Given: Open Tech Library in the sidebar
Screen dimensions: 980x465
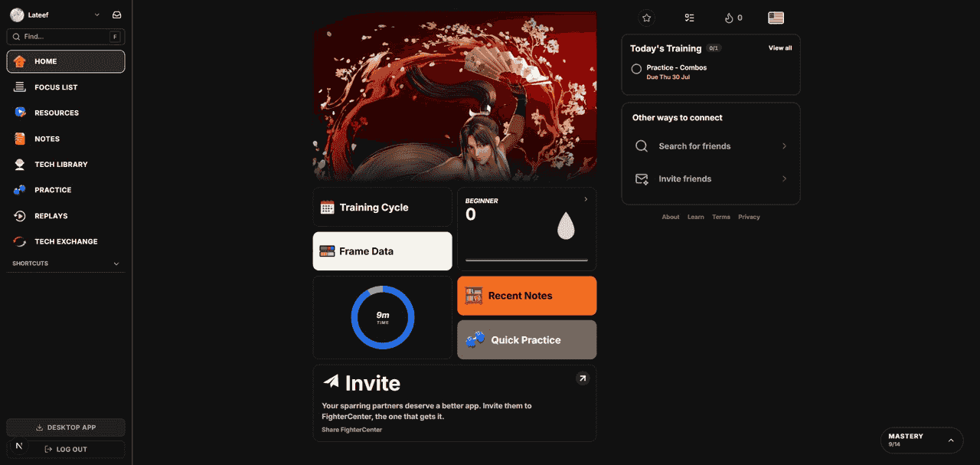Looking at the screenshot, I should pyautogui.click(x=66, y=164).
